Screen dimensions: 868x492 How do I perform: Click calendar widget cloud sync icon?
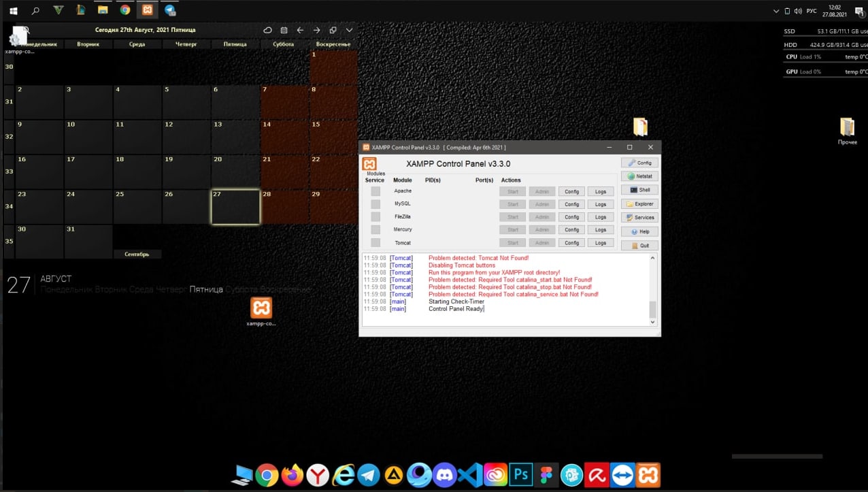[267, 30]
